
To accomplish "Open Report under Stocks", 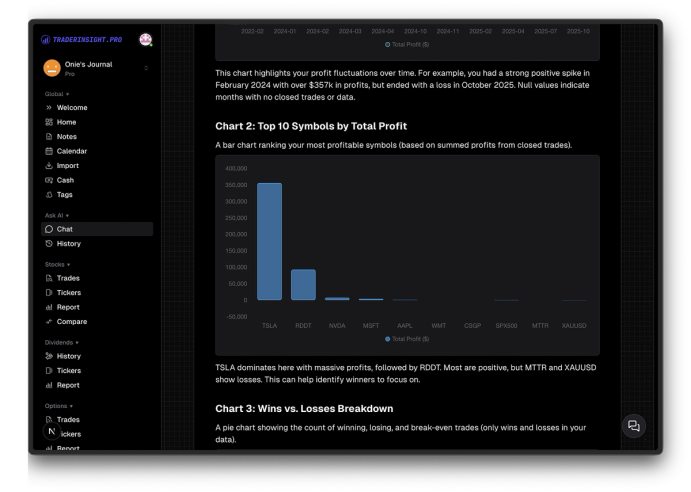I will 68,307.
